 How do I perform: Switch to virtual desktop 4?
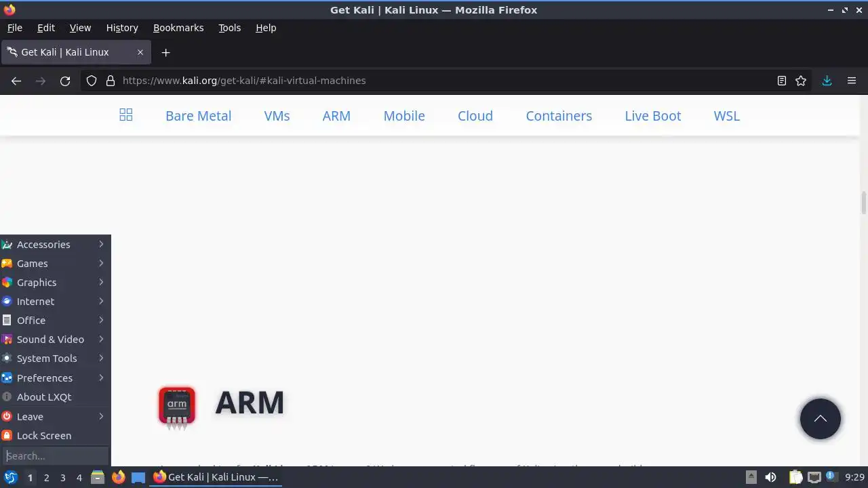coord(79,478)
